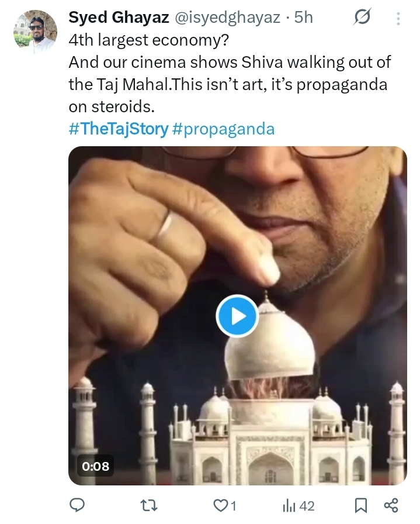Click the 42 views count
This screenshot has width=420, height=524.
tap(307, 506)
